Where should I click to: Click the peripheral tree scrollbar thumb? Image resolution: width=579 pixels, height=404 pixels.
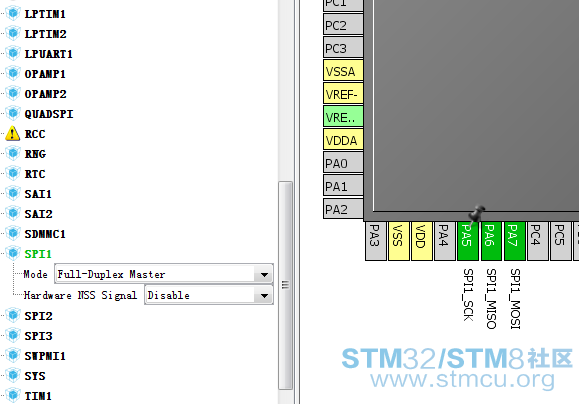[x=285, y=285]
